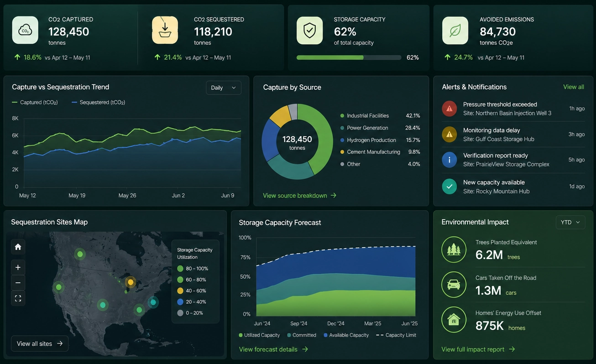This screenshot has width=596, height=364.
Task: Click the Storage Capacity shield icon
Action: coord(309,31)
